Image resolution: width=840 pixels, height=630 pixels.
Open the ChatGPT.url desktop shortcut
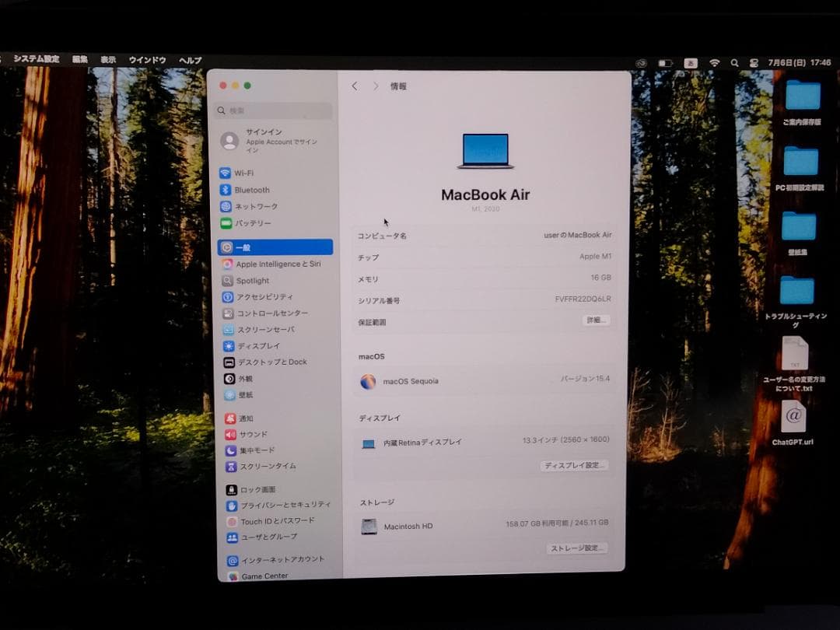click(793, 423)
